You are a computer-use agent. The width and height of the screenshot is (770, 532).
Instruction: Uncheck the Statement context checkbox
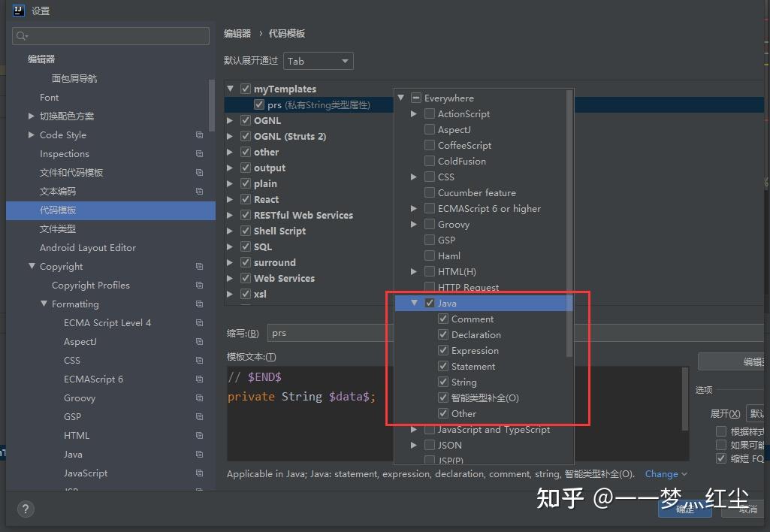443,366
